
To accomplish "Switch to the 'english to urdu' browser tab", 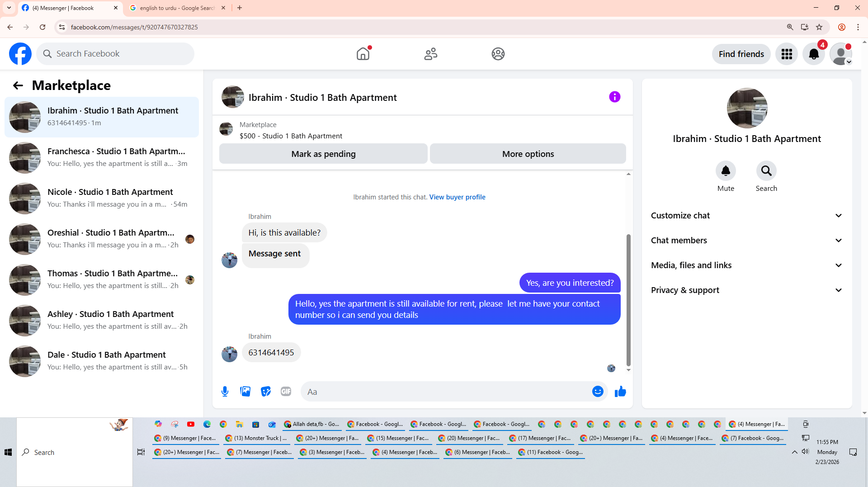I will (177, 8).
